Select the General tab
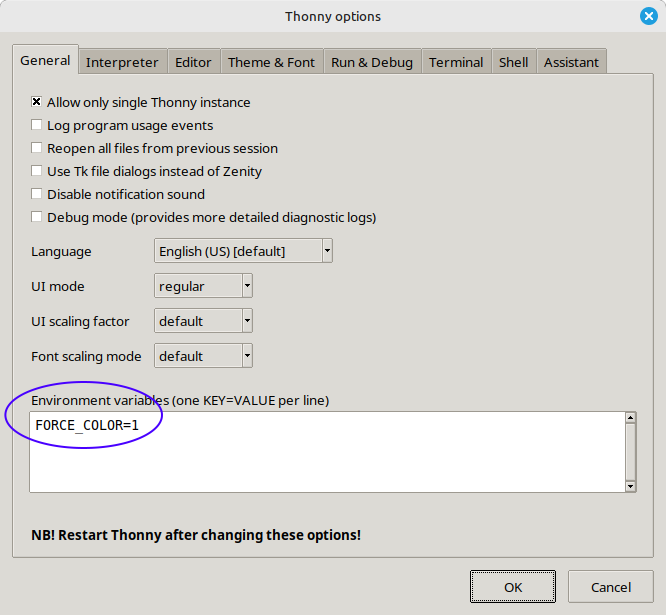The height and width of the screenshot is (615, 666). (45, 60)
